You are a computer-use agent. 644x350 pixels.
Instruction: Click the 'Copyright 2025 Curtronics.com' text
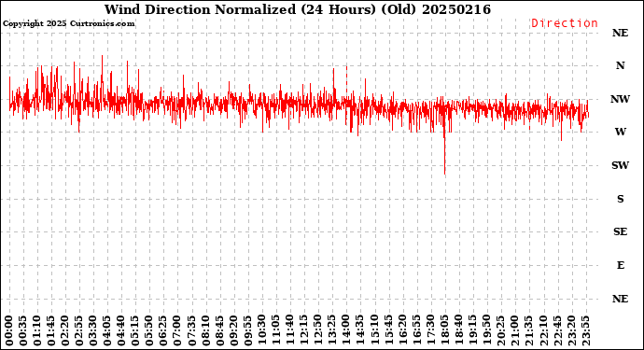[68, 23]
